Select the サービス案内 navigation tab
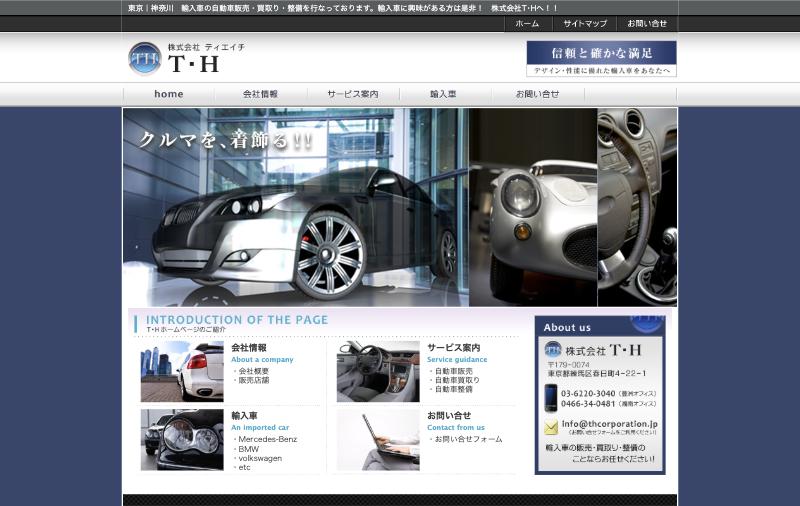 click(x=353, y=94)
